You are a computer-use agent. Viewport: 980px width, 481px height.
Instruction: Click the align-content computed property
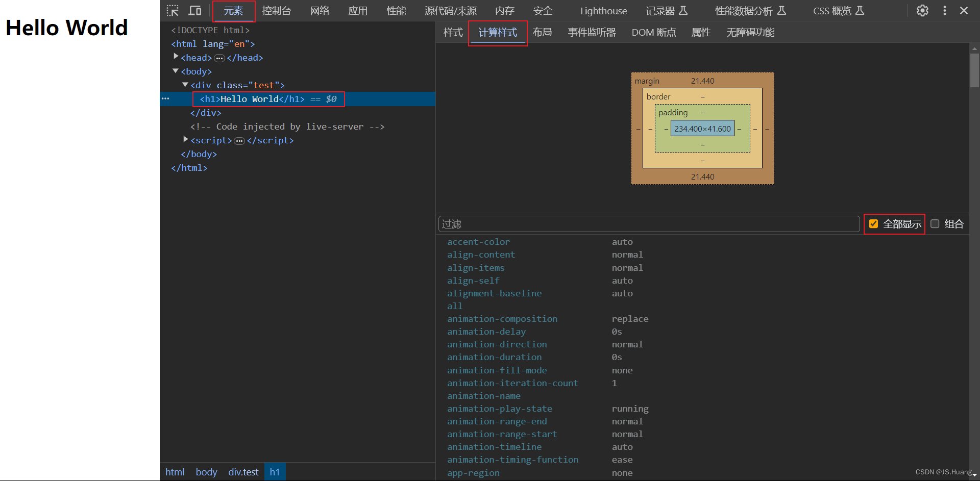tap(481, 255)
